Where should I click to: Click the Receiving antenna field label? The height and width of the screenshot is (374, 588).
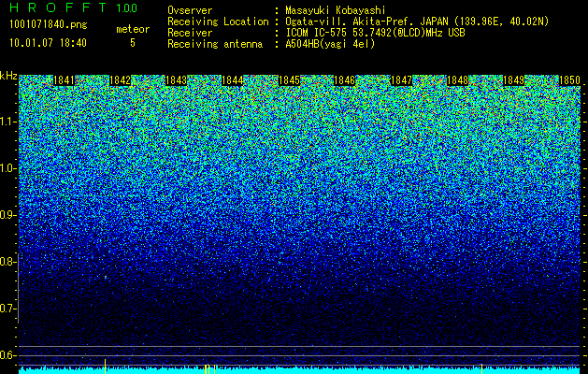click(x=215, y=44)
